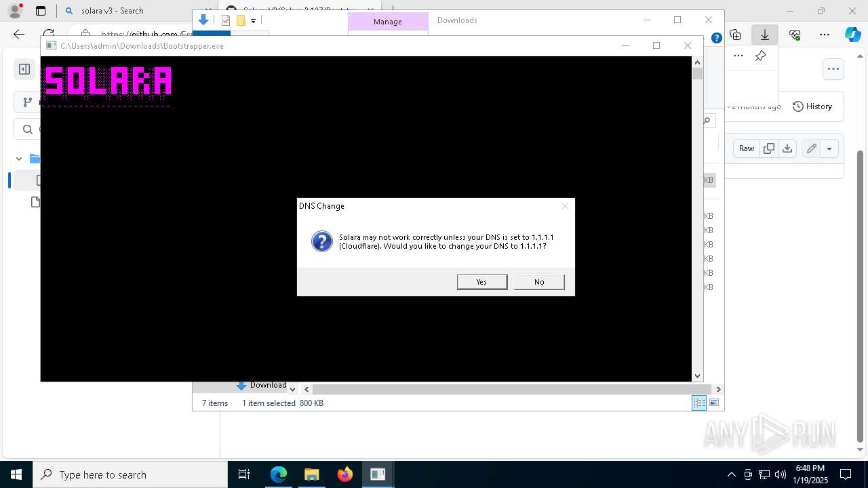Click the Raw button on GitHub
868x488 pixels.
[x=747, y=148]
